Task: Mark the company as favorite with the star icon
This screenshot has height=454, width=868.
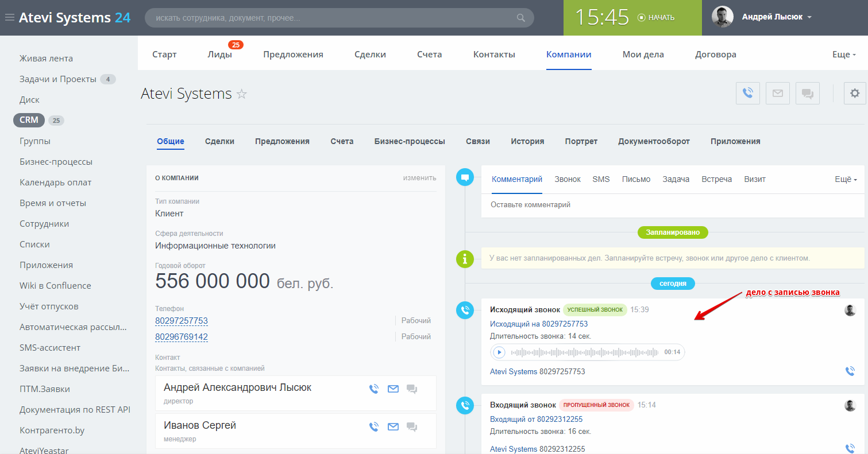Action: pyautogui.click(x=242, y=94)
